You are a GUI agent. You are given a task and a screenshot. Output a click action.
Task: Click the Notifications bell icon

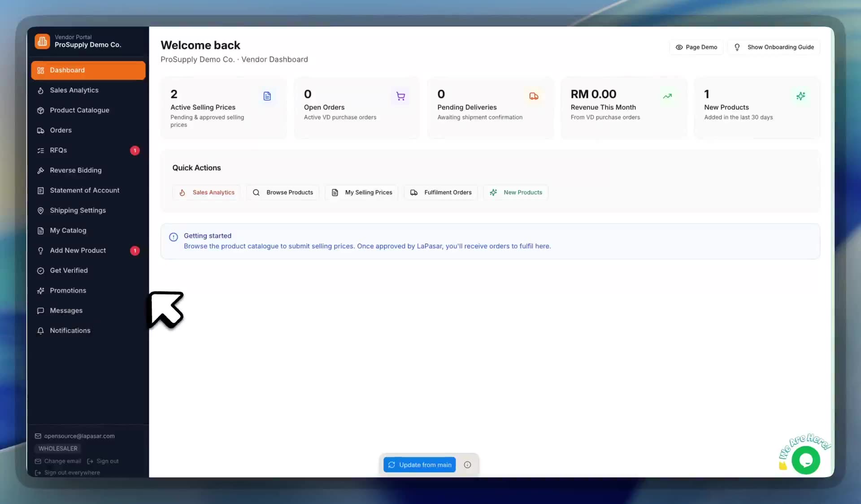[40, 331]
